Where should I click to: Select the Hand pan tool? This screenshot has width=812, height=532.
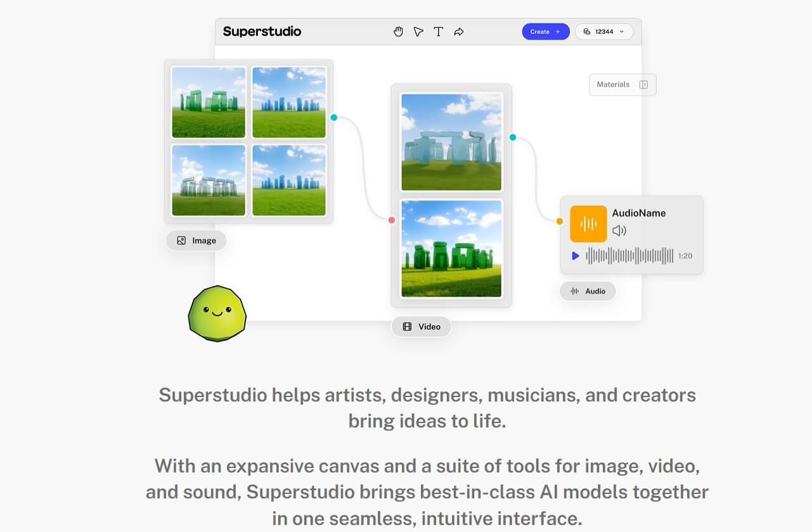(398, 31)
